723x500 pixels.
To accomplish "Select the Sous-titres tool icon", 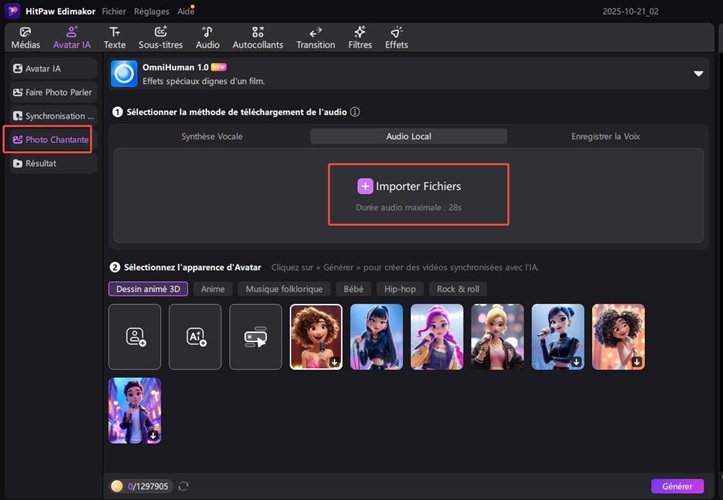I will [x=161, y=38].
